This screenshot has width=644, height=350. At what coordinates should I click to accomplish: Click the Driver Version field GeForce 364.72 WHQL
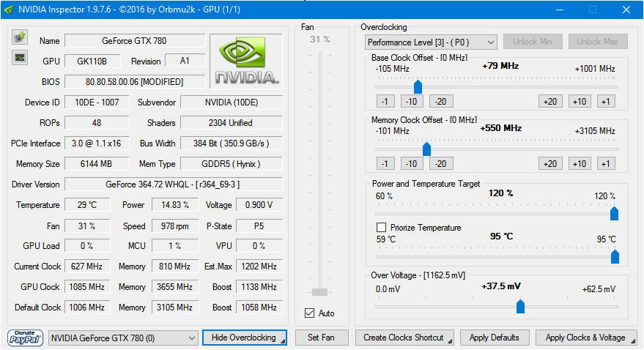(x=174, y=185)
